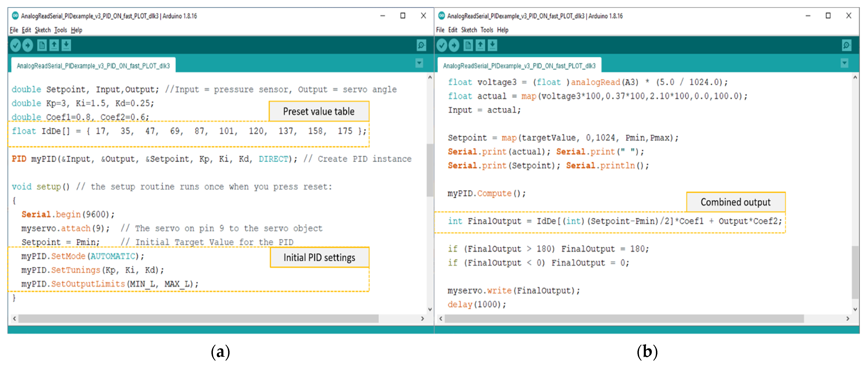
Task: Click Save sketch icon in right window
Action: [493, 45]
